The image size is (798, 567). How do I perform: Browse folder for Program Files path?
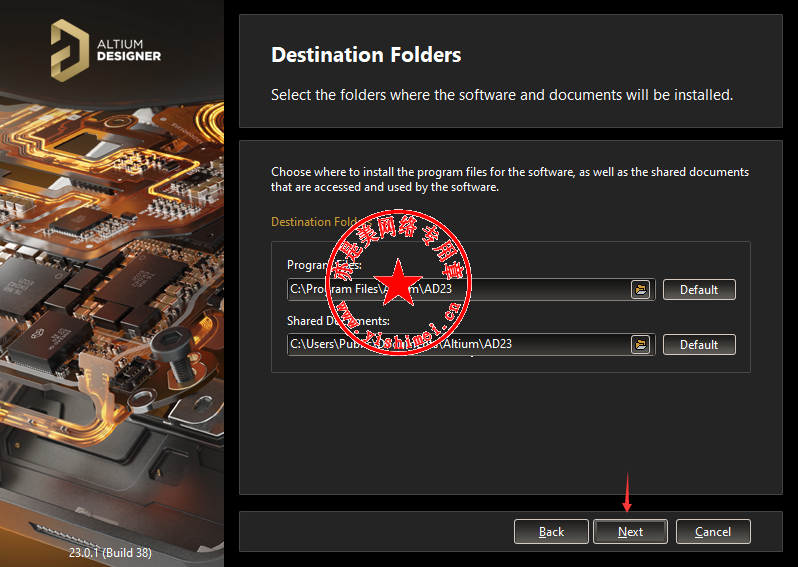tap(641, 290)
